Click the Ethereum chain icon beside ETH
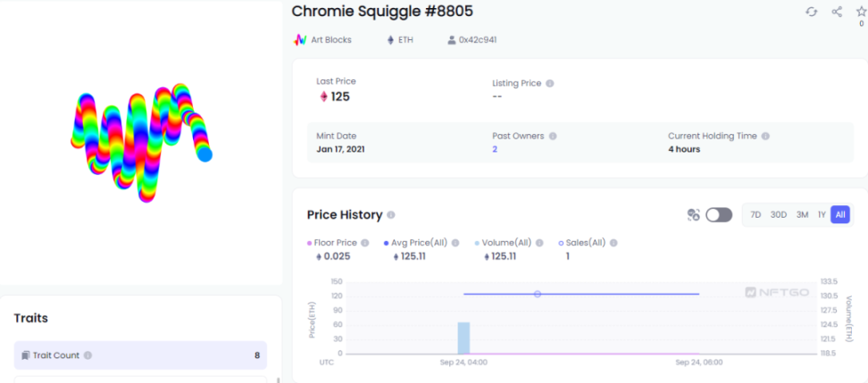868x383 pixels. 390,40
